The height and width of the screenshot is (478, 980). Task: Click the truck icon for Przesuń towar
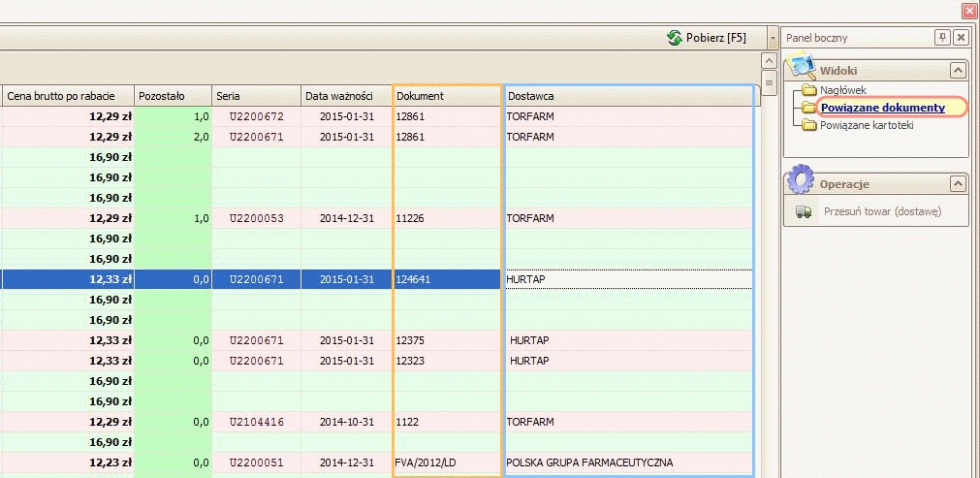tap(803, 211)
